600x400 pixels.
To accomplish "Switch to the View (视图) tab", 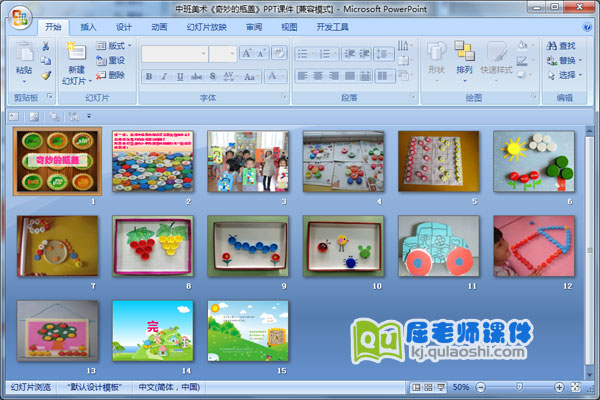I will click(x=289, y=27).
